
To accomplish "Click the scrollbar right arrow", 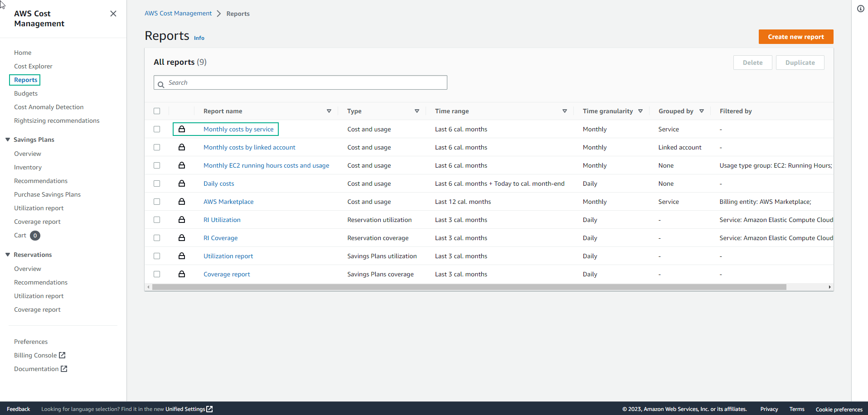I will [829, 287].
